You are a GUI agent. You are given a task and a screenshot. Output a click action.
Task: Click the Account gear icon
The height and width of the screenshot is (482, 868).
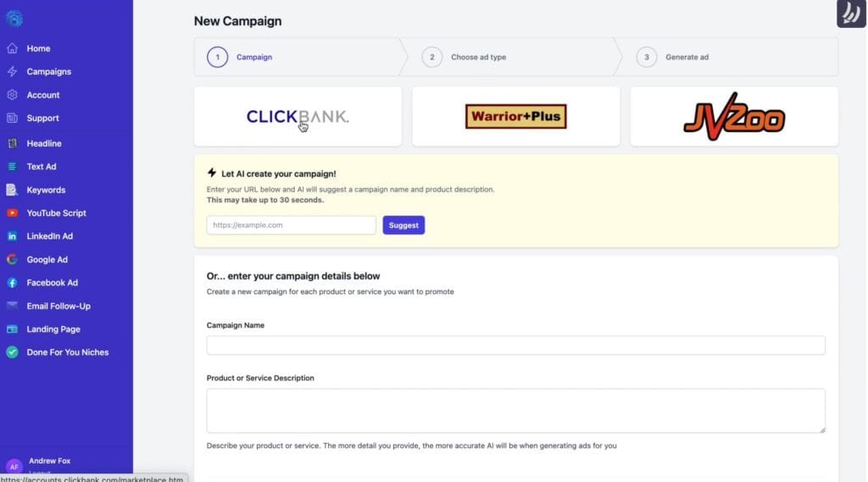click(x=12, y=95)
